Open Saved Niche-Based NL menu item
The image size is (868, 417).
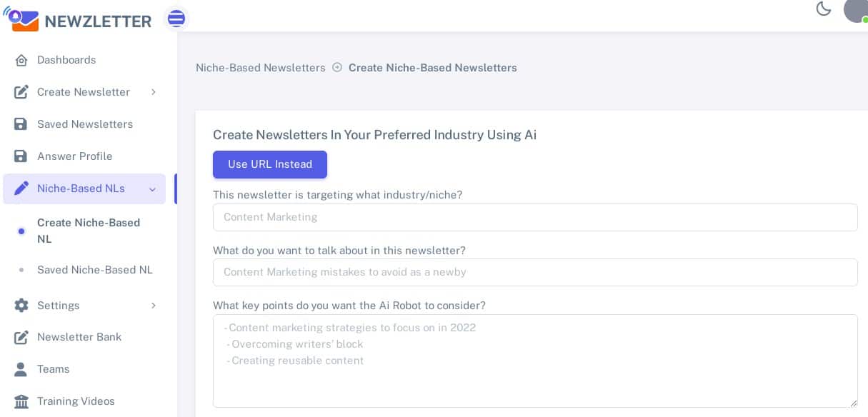click(94, 270)
